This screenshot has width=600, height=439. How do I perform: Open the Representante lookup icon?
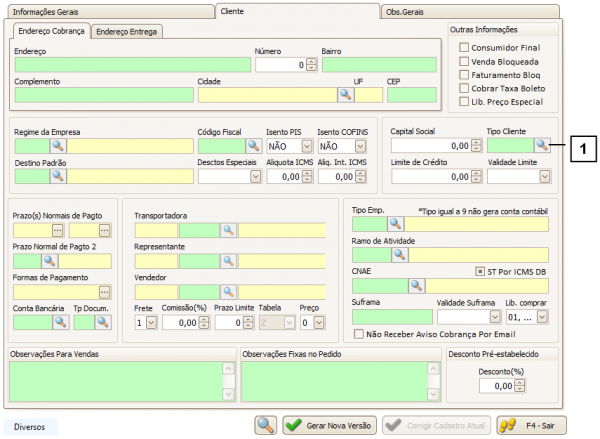click(x=228, y=261)
